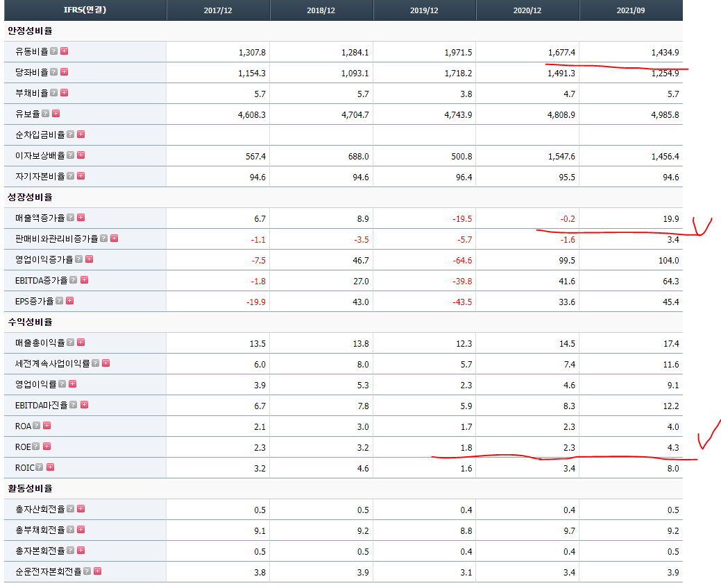
Task: Open help icon next to 세전계속사업이익률
Action: [x=95, y=363]
